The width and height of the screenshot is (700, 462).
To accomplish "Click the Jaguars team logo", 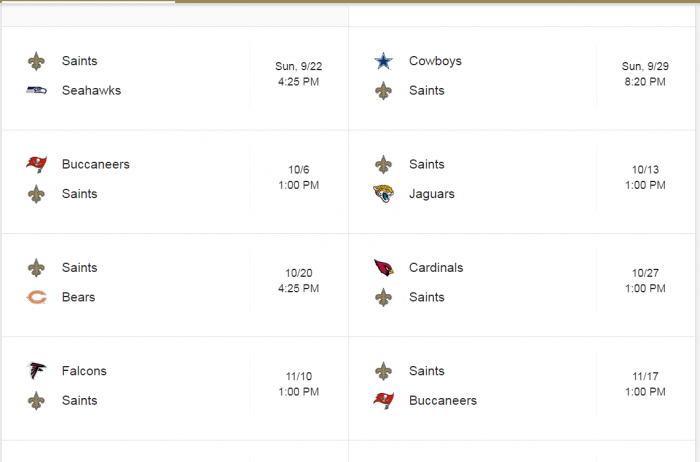I will click(384, 193).
